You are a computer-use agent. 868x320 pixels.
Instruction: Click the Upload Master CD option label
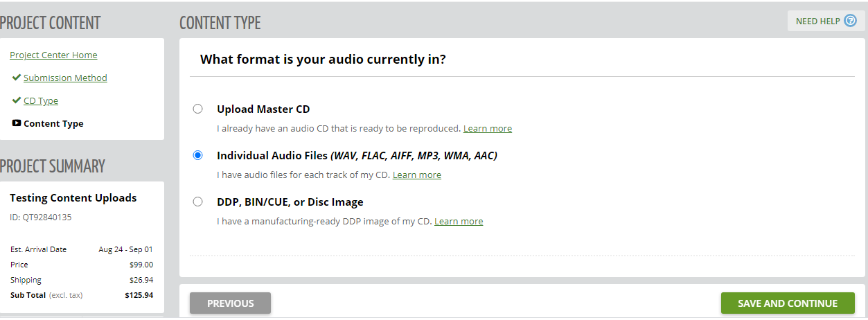click(263, 109)
